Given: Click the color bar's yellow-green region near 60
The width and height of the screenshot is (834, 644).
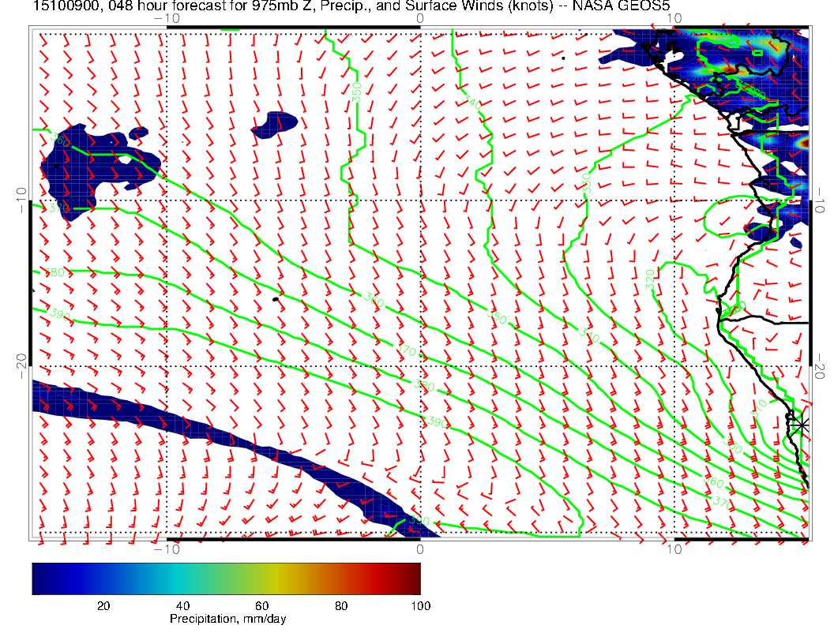Looking at the screenshot, I should click(261, 578).
